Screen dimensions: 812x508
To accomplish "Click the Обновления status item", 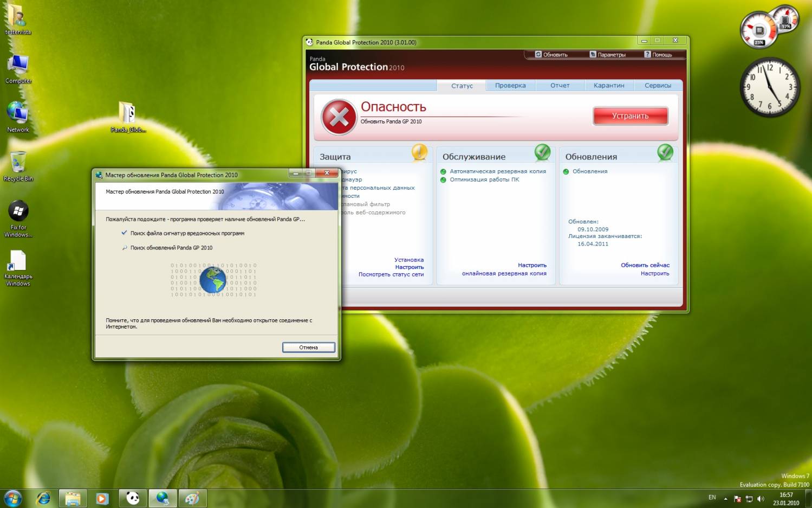I will (x=590, y=171).
